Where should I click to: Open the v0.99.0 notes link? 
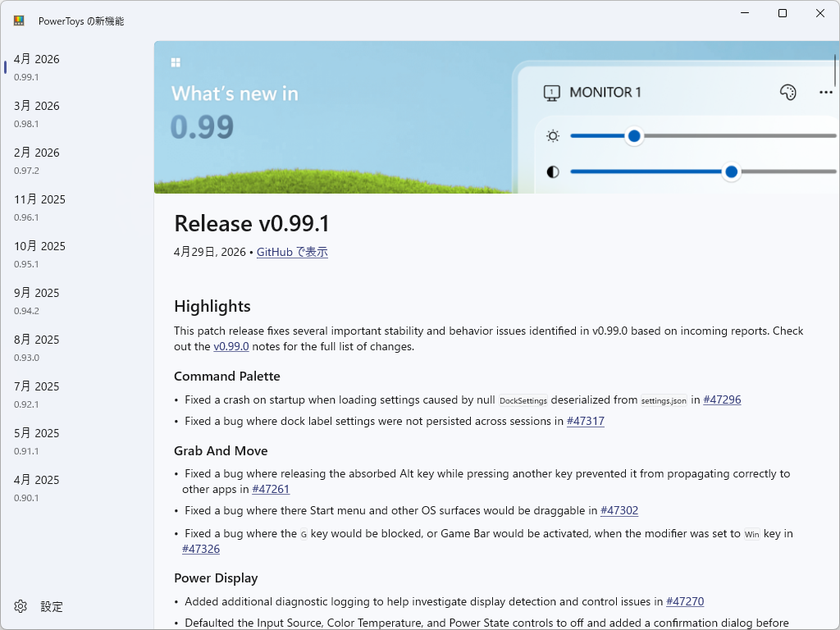pos(231,347)
